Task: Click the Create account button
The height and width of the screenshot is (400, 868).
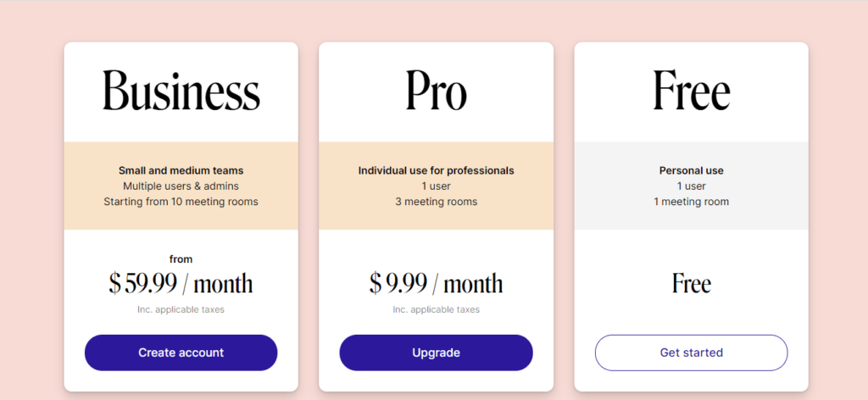Action: click(181, 353)
